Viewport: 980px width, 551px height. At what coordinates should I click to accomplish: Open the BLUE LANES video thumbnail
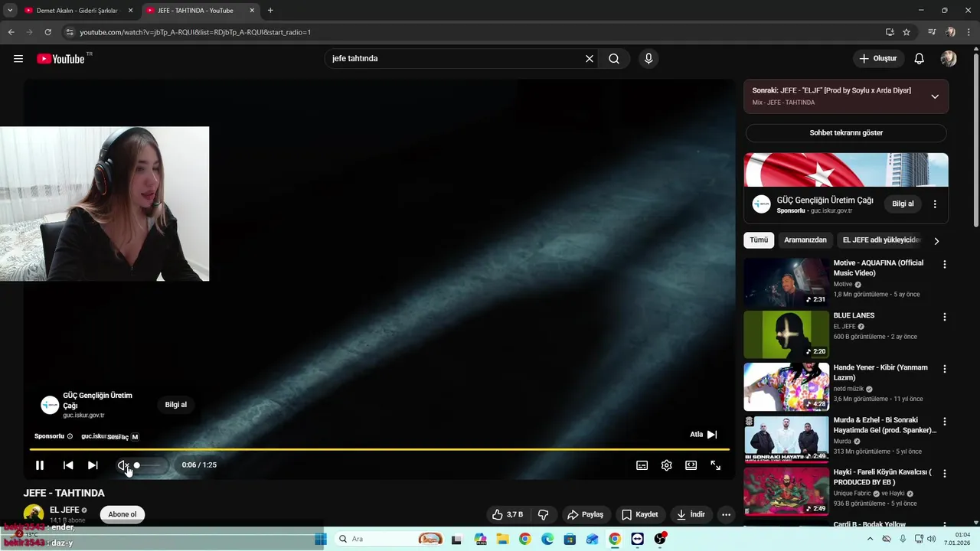[786, 334]
